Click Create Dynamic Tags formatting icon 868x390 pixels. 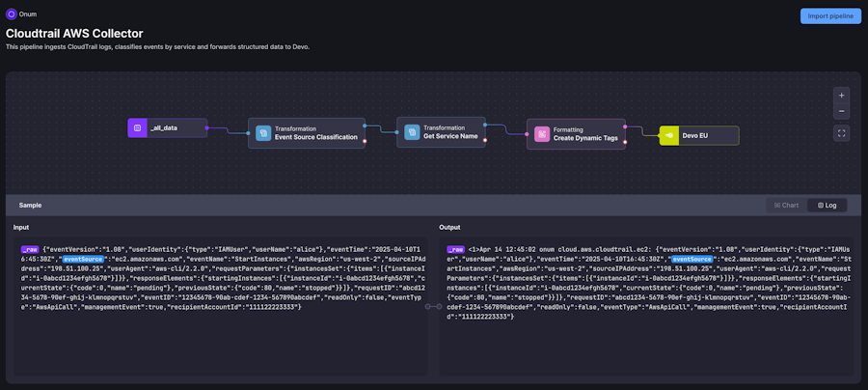542,134
